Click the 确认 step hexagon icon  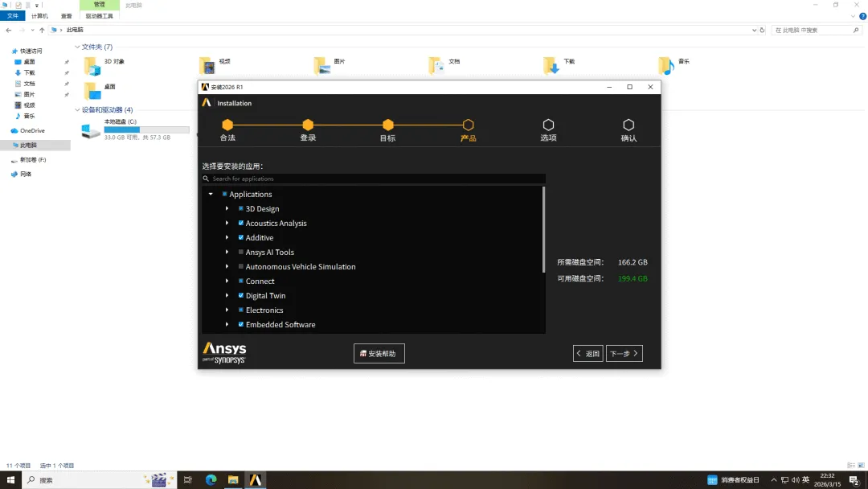tap(628, 125)
